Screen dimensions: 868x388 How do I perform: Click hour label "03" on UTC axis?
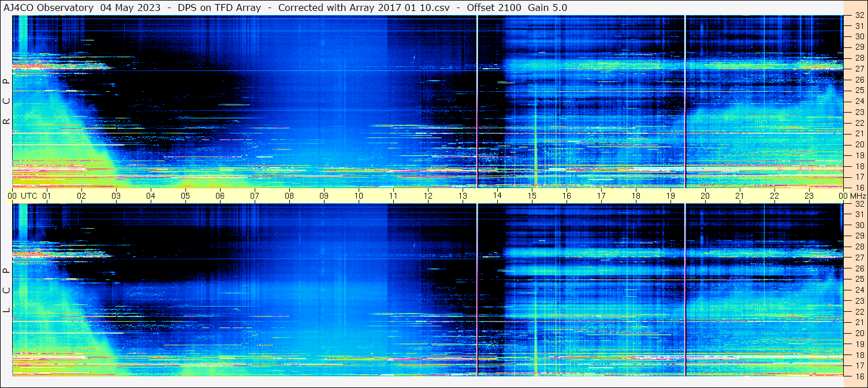(x=116, y=196)
